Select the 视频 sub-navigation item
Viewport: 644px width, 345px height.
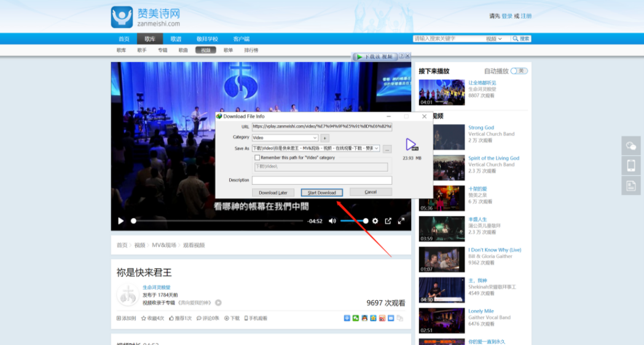coord(206,50)
